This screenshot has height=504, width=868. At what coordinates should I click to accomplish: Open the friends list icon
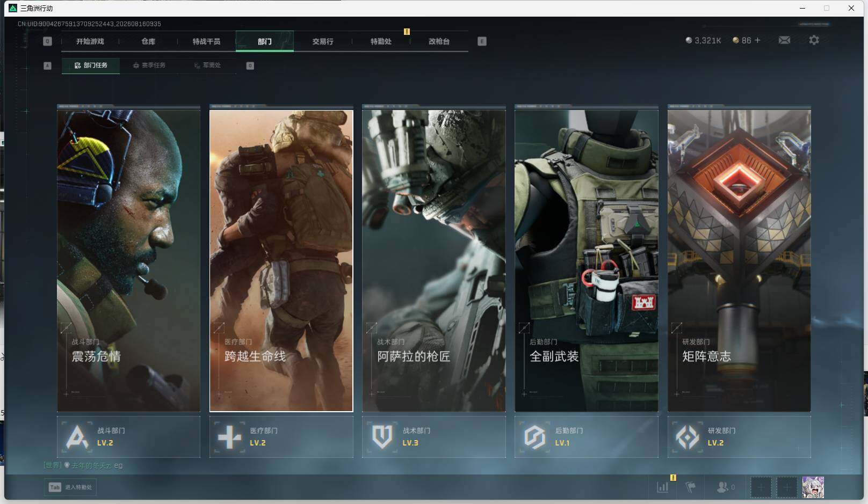723,487
